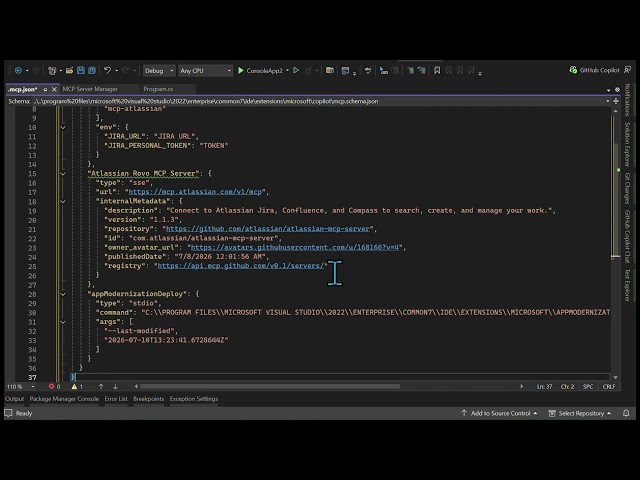The image size is (640, 480).
Task: Click the notification bell in status bar
Action: [626, 413]
